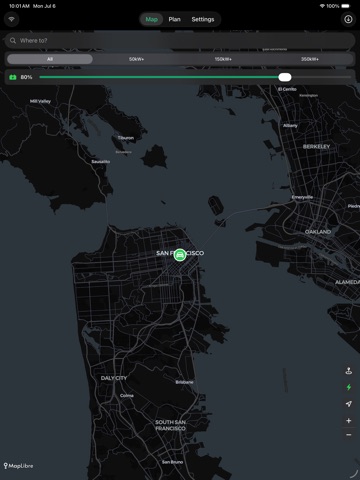The image size is (360, 480).
Task: Tap the 'Sausalito' map label
Action: click(x=101, y=161)
